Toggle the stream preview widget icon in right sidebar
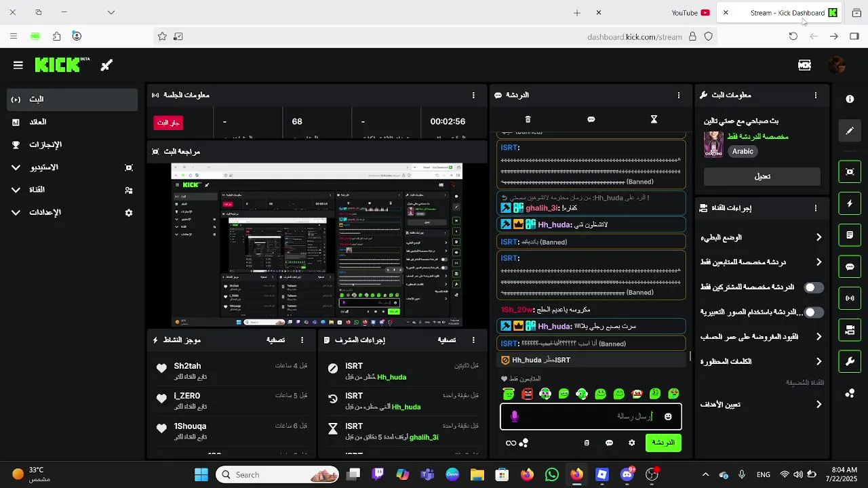This screenshot has width=868, height=488. click(x=850, y=171)
